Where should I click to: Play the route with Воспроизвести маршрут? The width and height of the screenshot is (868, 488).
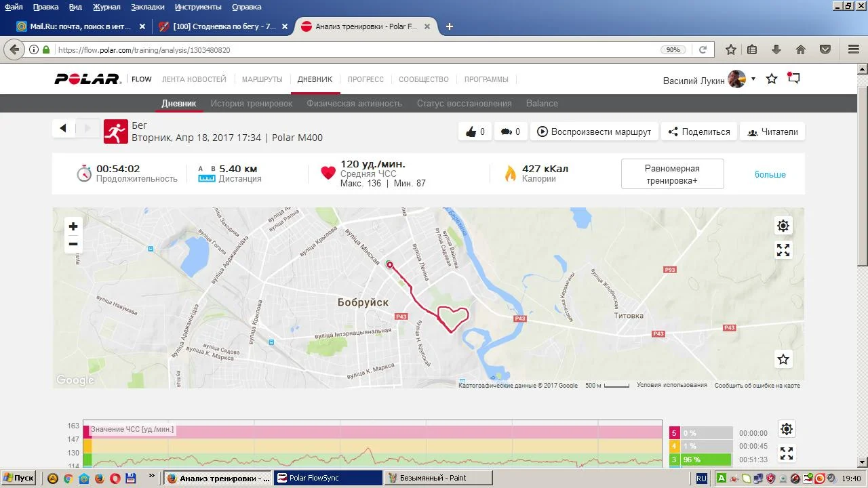pos(594,131)
